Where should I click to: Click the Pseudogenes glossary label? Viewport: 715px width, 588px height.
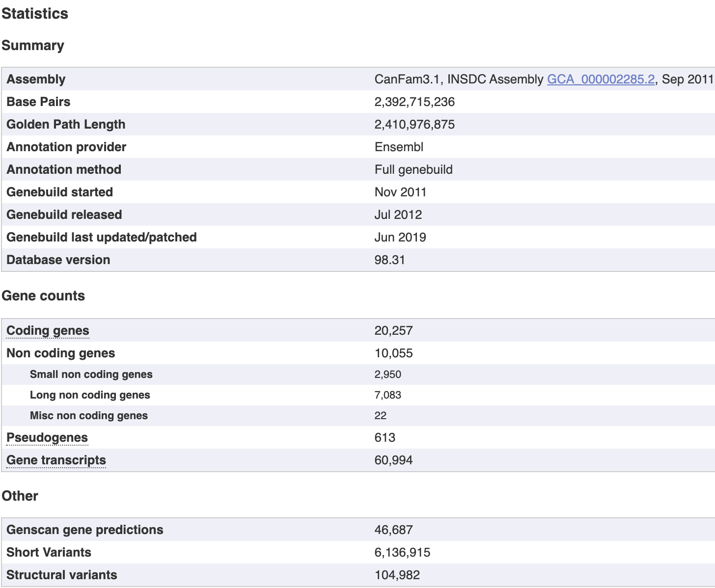click(47, 438)
